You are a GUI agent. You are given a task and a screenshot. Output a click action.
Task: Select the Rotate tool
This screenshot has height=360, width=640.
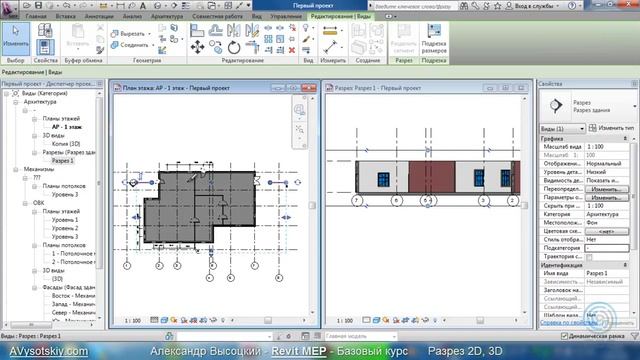(x=234, y=47)
